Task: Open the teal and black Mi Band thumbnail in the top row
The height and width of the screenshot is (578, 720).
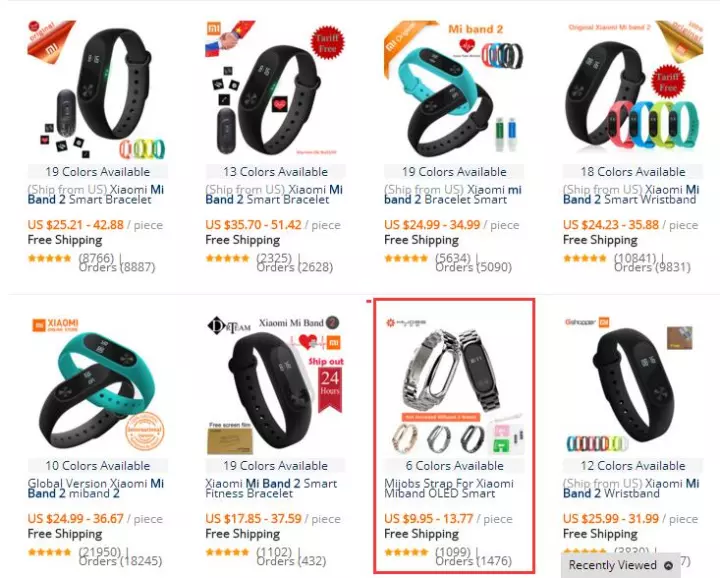Action: click(454, 91)
